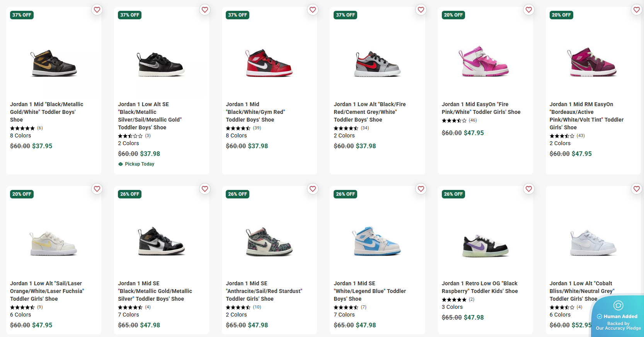
Task: Click heart icon on Jordan 1 Low Alt SE card
Action: 205,10
